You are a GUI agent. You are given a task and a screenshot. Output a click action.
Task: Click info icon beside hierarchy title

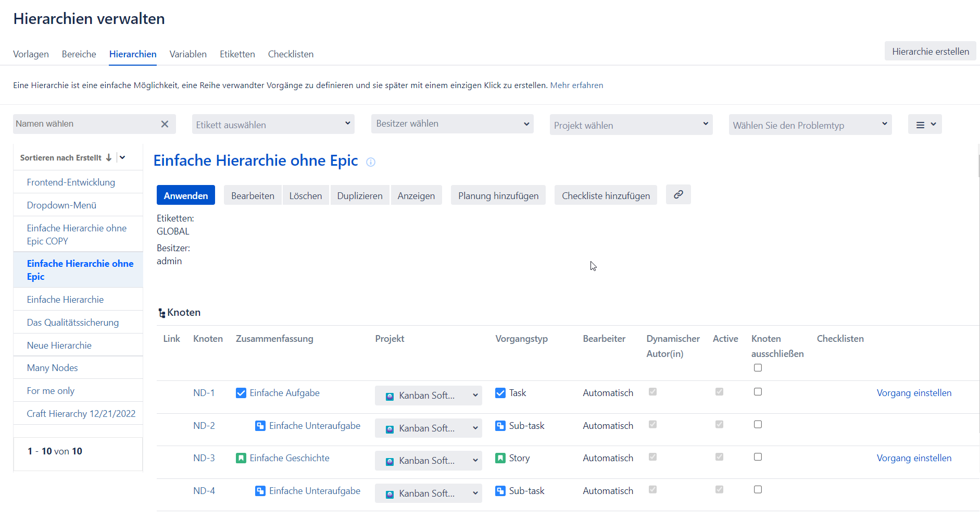click(371, 162)
